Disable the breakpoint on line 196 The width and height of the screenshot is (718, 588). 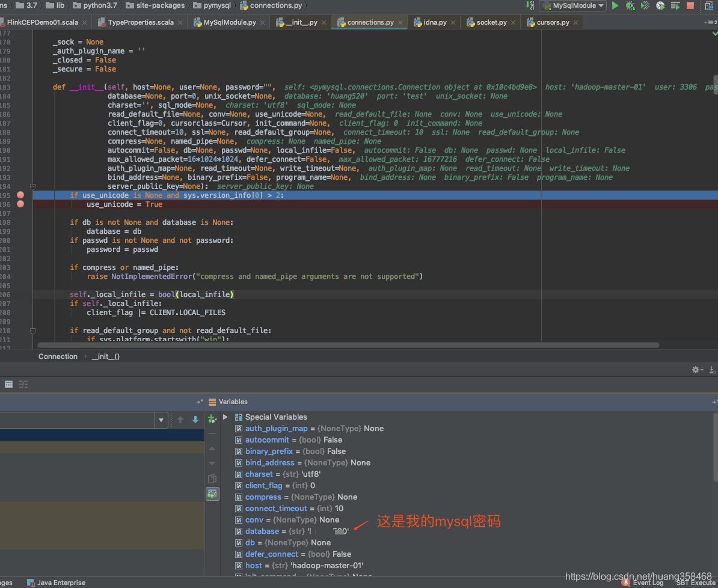click(x=20, y=204)
